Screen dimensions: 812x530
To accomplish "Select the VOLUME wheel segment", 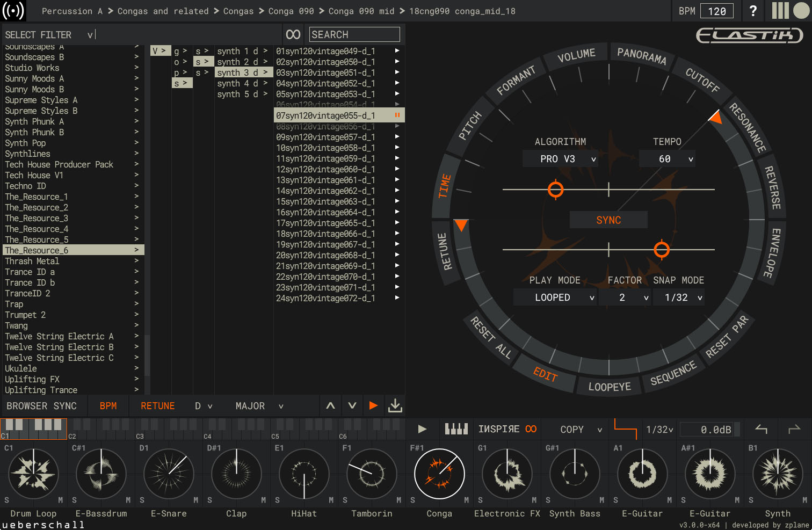I will click(576, 56).
